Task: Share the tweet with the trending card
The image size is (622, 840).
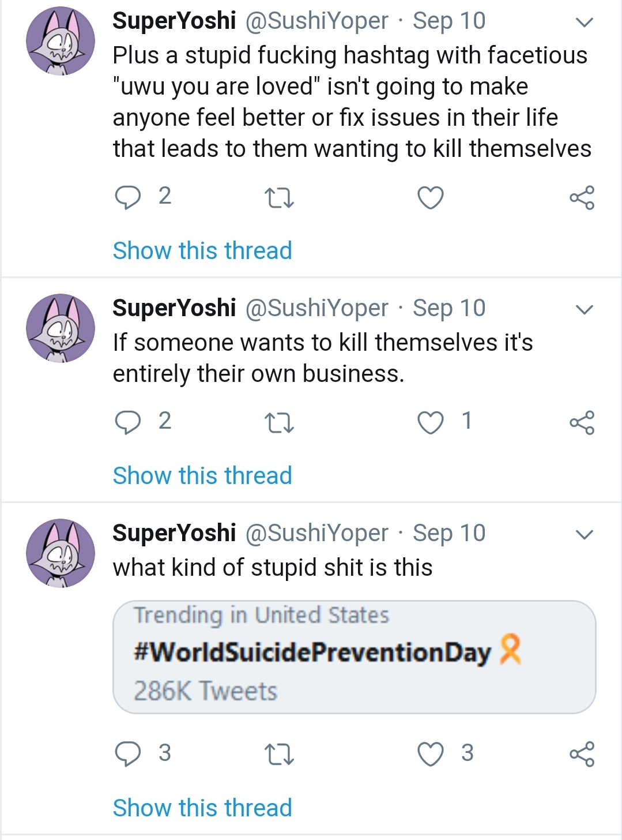Action: pyautogui.click(x=582, y=754)
